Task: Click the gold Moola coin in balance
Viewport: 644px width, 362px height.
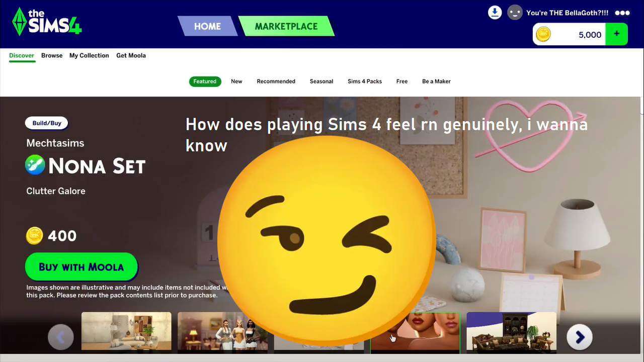Action: 543,34
